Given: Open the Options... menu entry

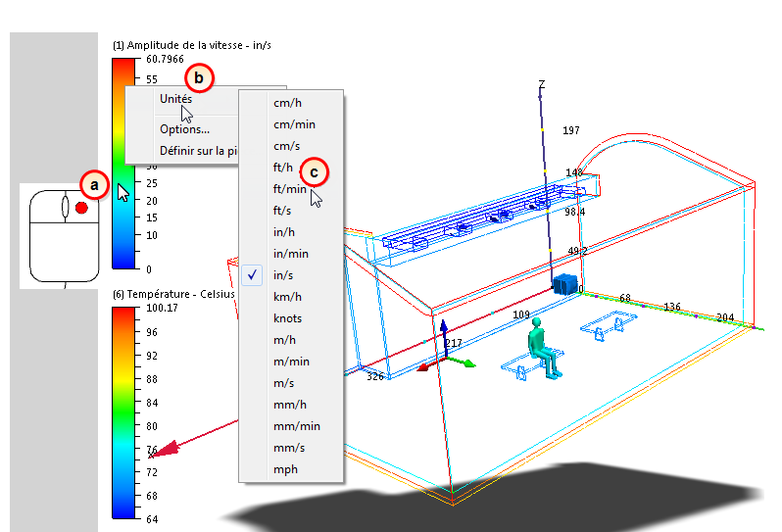Looking at the screenshot, I should point(182,129).
